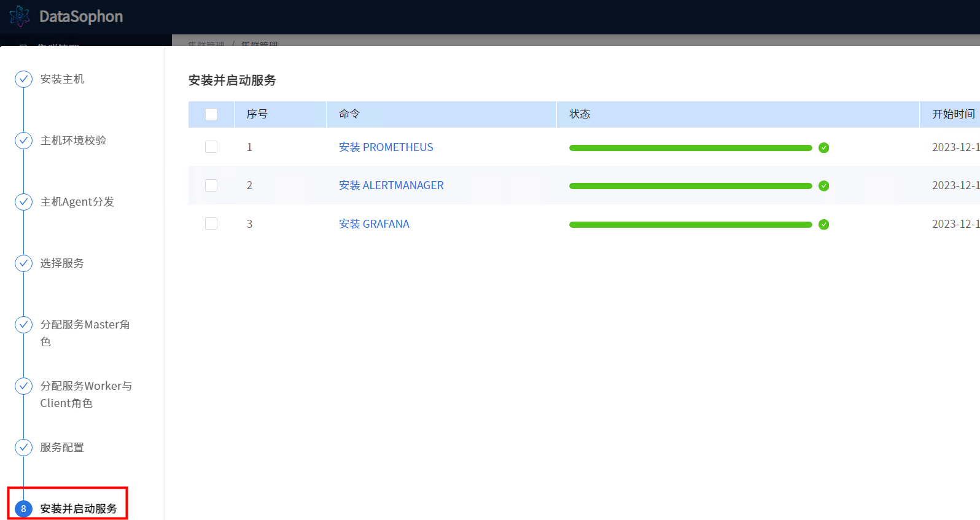
Task: Click the 开始时间 column header
Action: [x=954, y=114]
